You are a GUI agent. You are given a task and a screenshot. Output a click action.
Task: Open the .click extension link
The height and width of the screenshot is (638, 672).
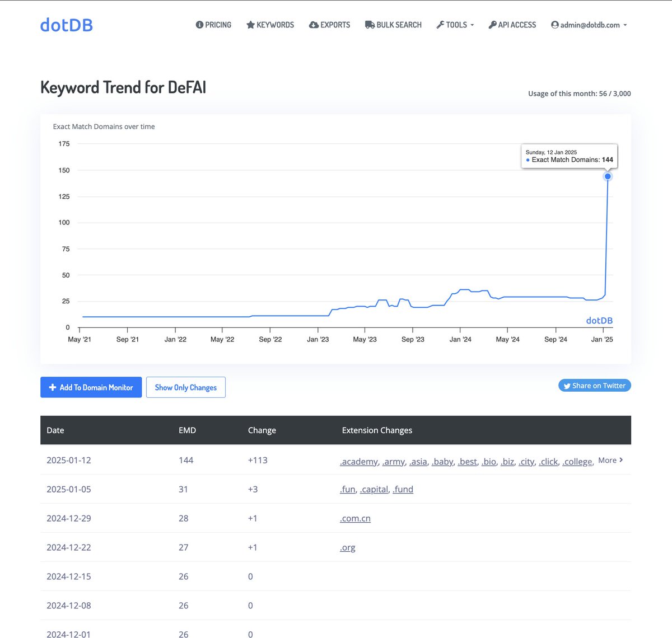pos(549,461)
